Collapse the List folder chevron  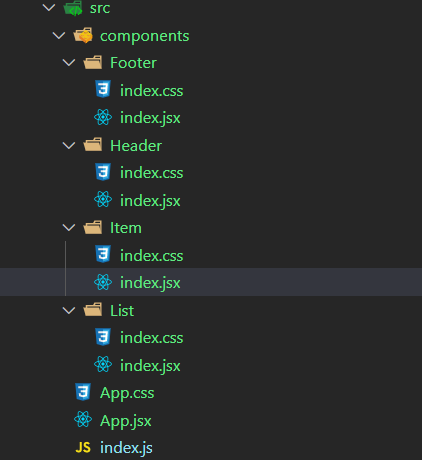(x=69, y=310)
